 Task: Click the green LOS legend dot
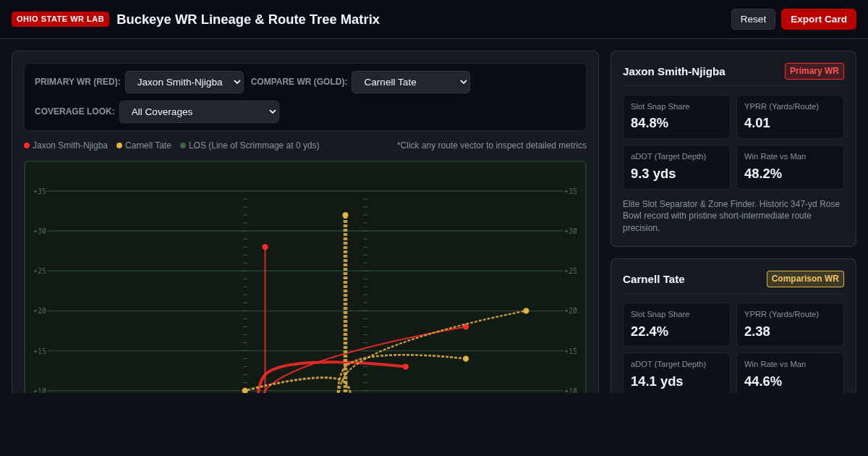pyautogui.click(x=183, y=145)
